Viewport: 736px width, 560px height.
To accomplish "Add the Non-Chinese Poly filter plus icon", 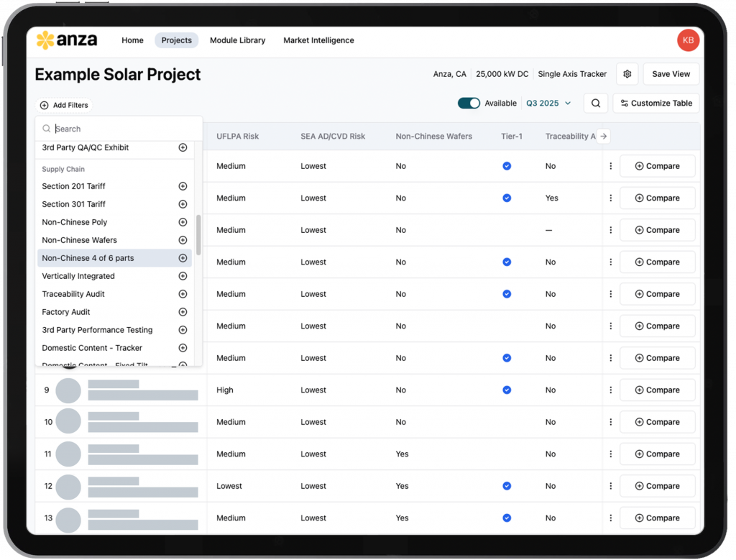I will coord(183,222).
